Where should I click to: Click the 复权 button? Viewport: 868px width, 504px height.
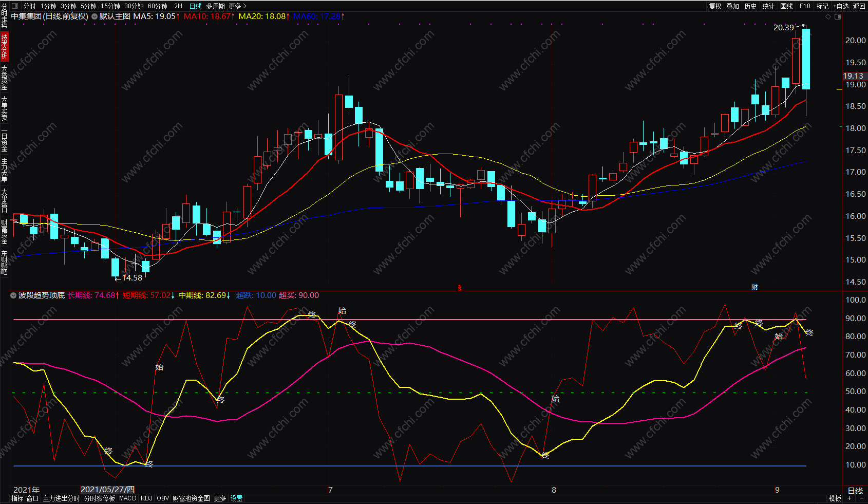click(x=715, y=6)
